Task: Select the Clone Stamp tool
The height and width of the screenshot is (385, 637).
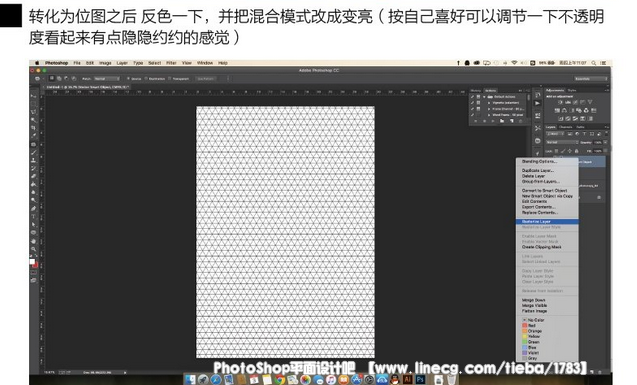Action: click(x=33, y=160)
